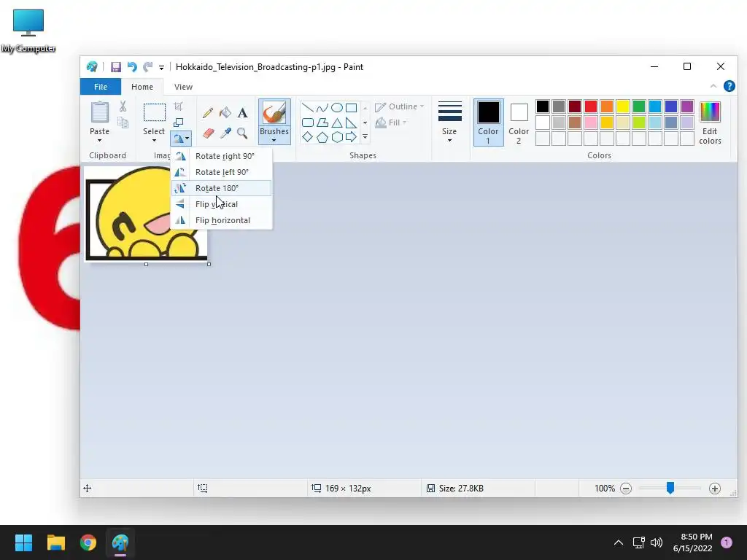Open the Size dropdown
The height and width of the screenshot is (560, 747).
tap(449, 122)
